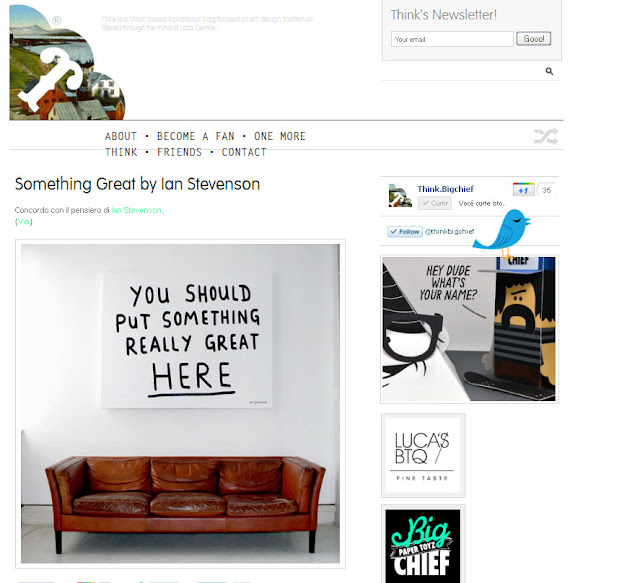This screenshot has width=640, height=583.
Task: Click the Luca's BTQ Fine Taste badge
Action: [423, 455]
